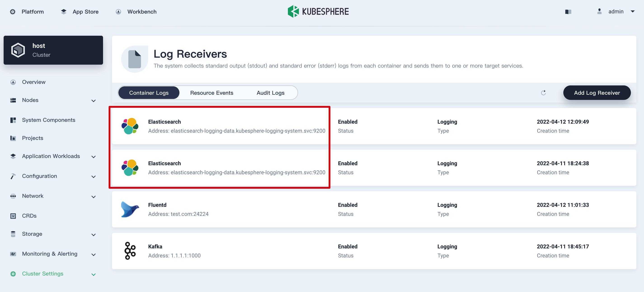Image resolution: width=644 pixels, height=292 pixels.
Task: Switch to the Audit Logs tab
Action: [270, 92]
